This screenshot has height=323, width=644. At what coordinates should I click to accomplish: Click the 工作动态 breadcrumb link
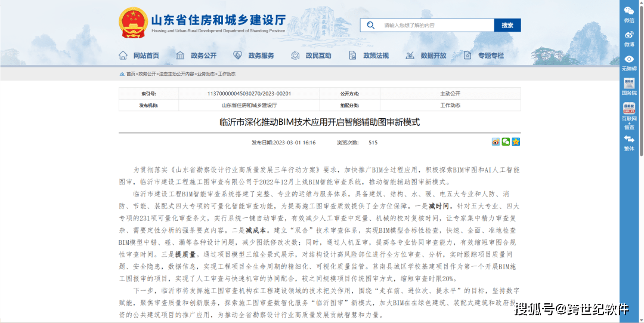click(x=227, y=74)
